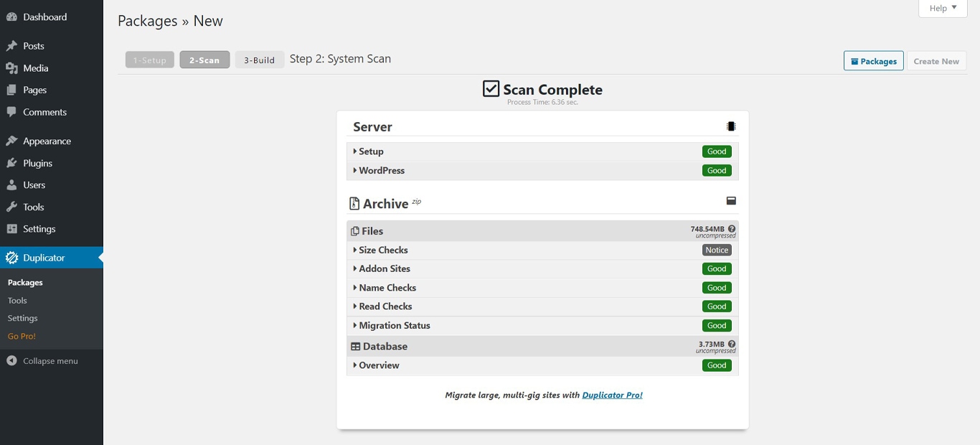Screen dimensions: 980x445
Task: Expand the Name Checks row
Action: (x=542, y=288)
